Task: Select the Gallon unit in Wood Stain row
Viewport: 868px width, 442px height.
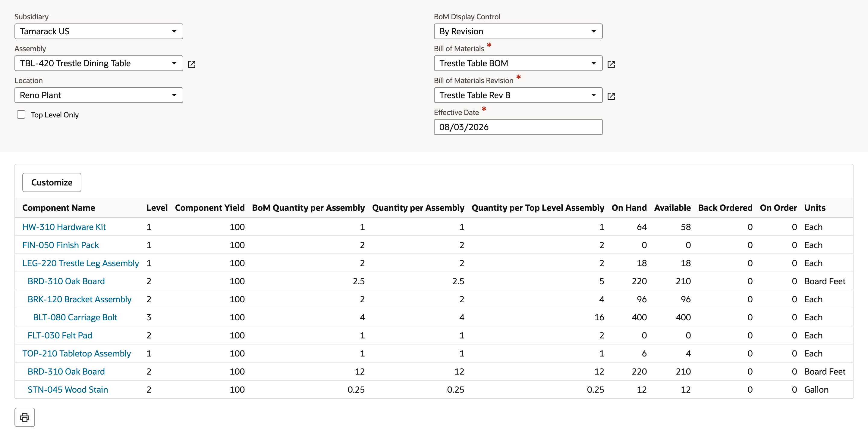Action: pos(816,390)
